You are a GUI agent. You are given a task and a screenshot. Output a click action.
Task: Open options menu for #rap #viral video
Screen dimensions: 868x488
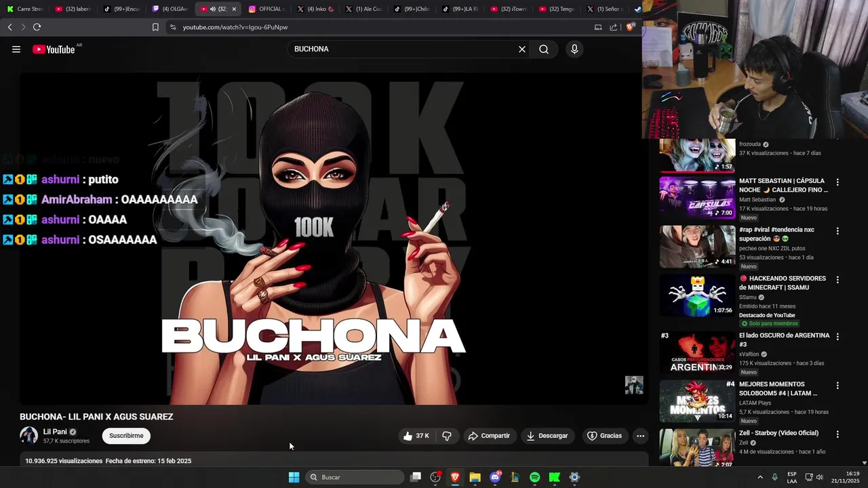[837, 231]
